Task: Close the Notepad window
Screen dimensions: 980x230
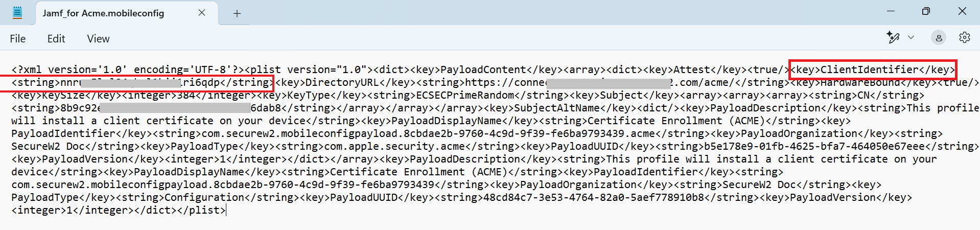Action: click(962, 11)
